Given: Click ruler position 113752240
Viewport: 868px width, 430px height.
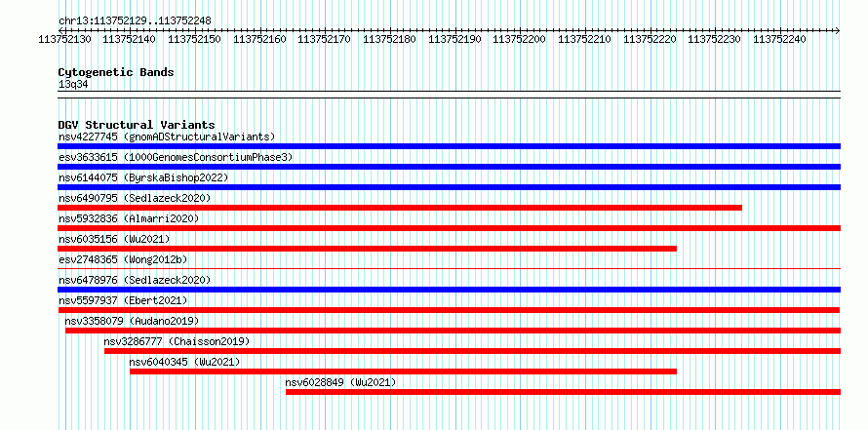Looking at the screenshot, I should tap(780, 40).
